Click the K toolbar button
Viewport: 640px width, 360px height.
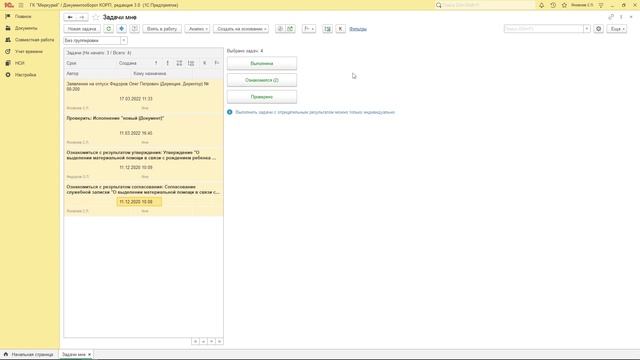tap(340, 29)
